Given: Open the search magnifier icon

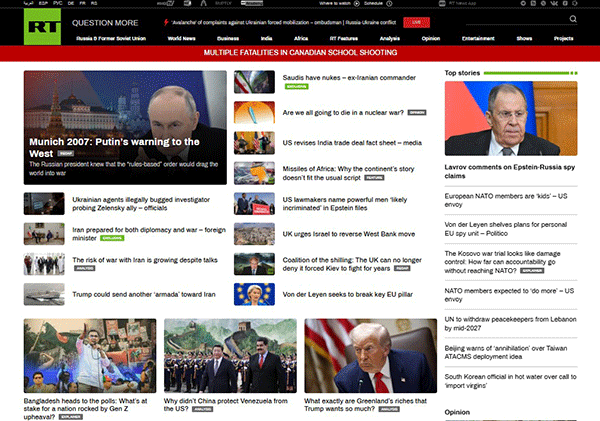Looking at the screenshot, I should pos(572,19).
